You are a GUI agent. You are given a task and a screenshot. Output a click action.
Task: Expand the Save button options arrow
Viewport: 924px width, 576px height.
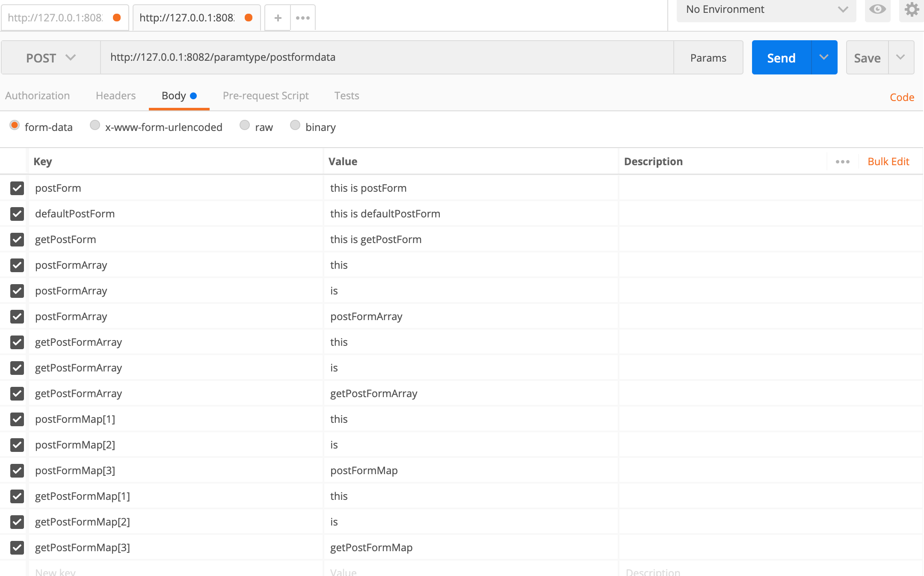coord(901,57)
